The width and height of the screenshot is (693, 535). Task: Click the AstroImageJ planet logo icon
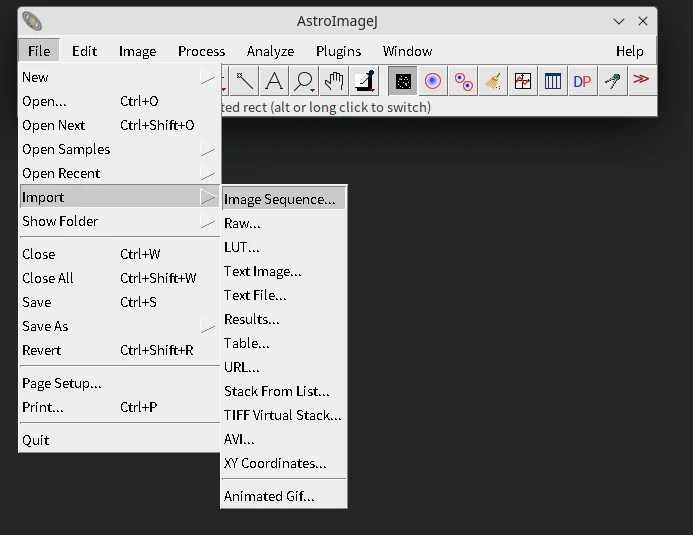pos(32,21)
